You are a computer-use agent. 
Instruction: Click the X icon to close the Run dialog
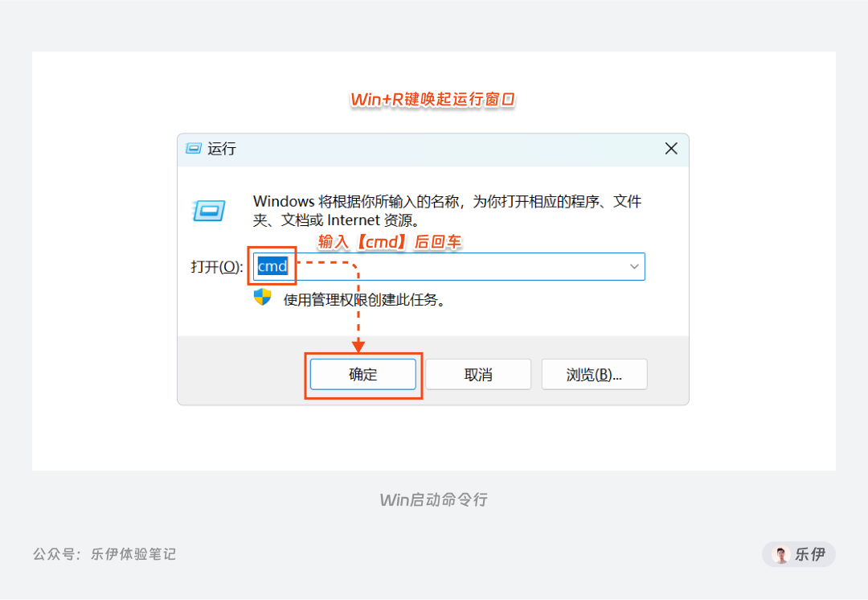pos(671,148)
